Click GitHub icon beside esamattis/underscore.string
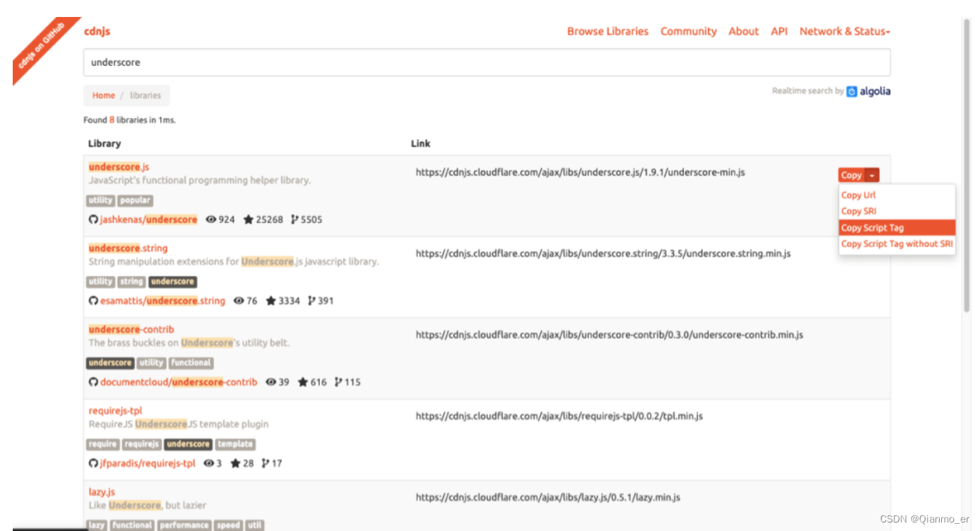980x531 pixels. click(93, 301)
